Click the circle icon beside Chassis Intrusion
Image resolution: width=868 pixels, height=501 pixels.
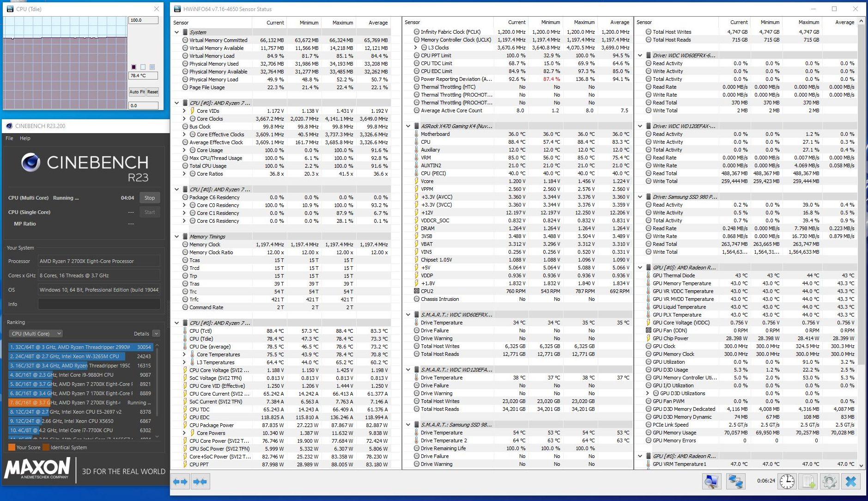pyautogui.click(x=416, y=299)
